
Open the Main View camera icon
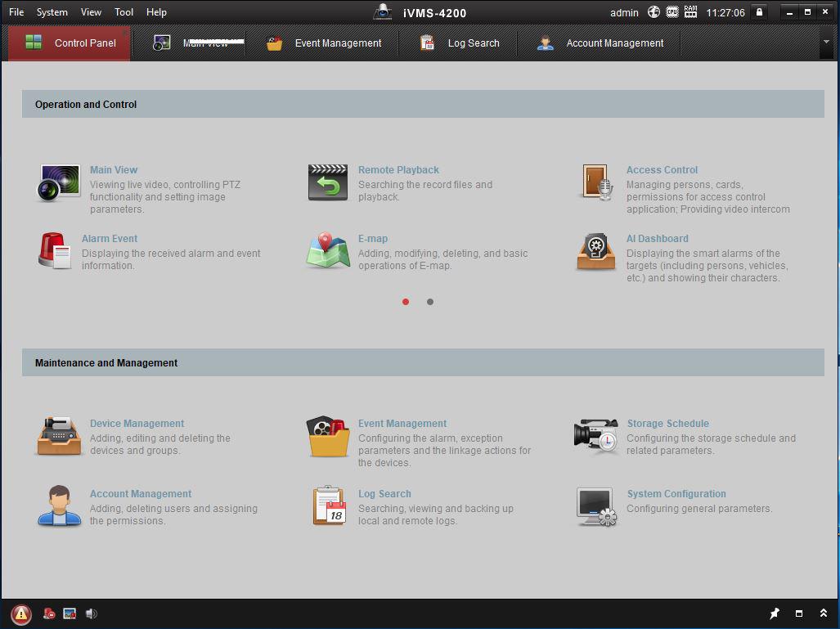59,182
